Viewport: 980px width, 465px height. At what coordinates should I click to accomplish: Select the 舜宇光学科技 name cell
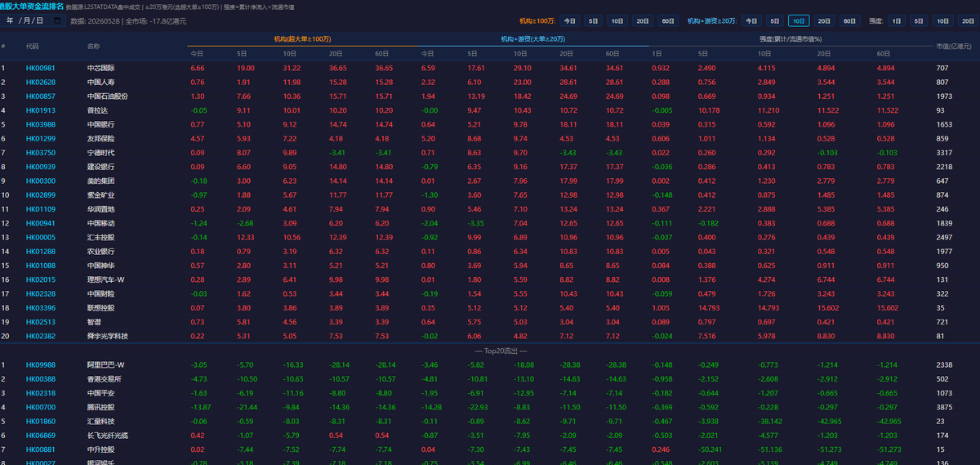(x=107, y=336)
